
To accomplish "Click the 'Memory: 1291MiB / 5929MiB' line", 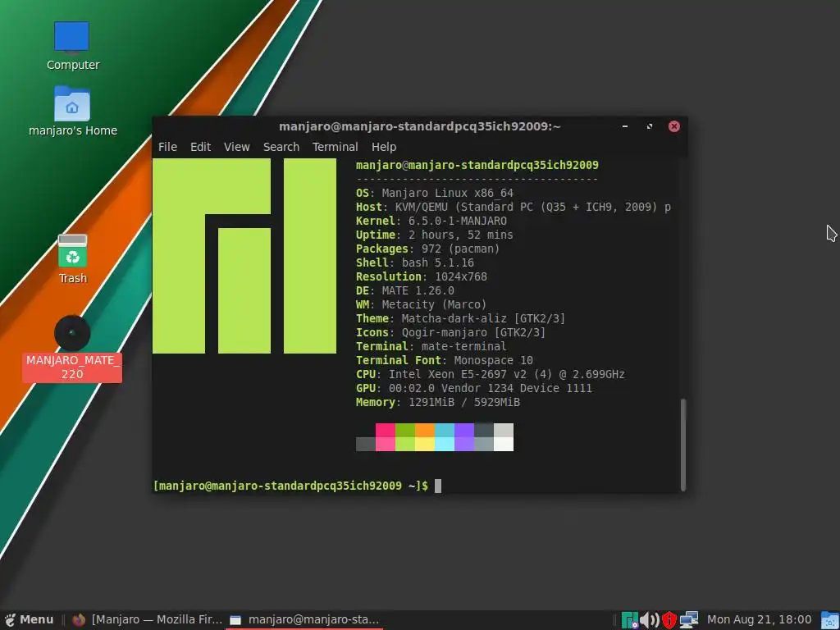I will (x=438, y=402).
